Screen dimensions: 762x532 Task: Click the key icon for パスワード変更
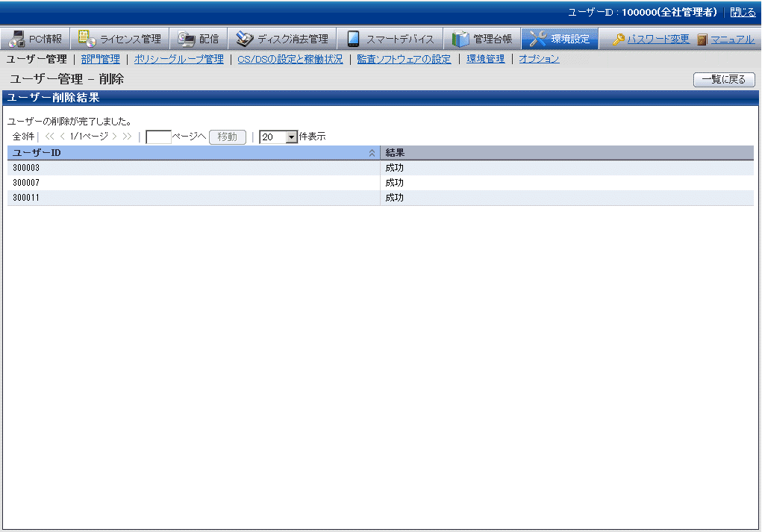coord(619,40)
